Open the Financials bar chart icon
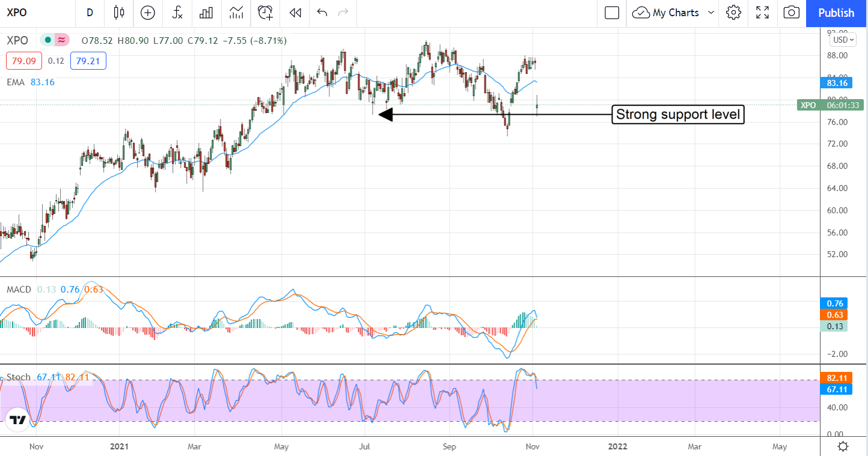The width and height of the screenshot is (868, 456). point(206,13)
